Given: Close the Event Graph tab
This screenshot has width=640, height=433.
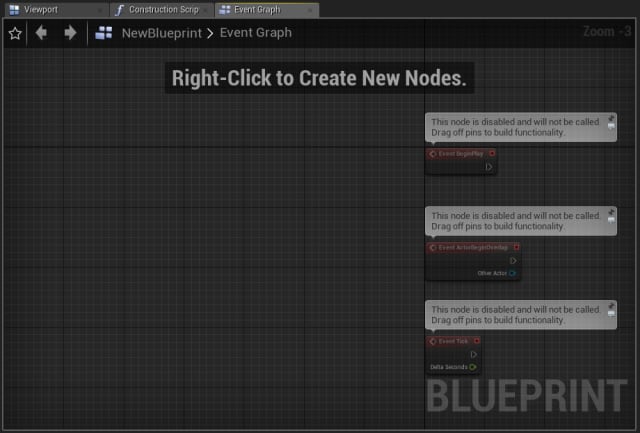Looking at the screenshot, I should [x=310, y=10].
